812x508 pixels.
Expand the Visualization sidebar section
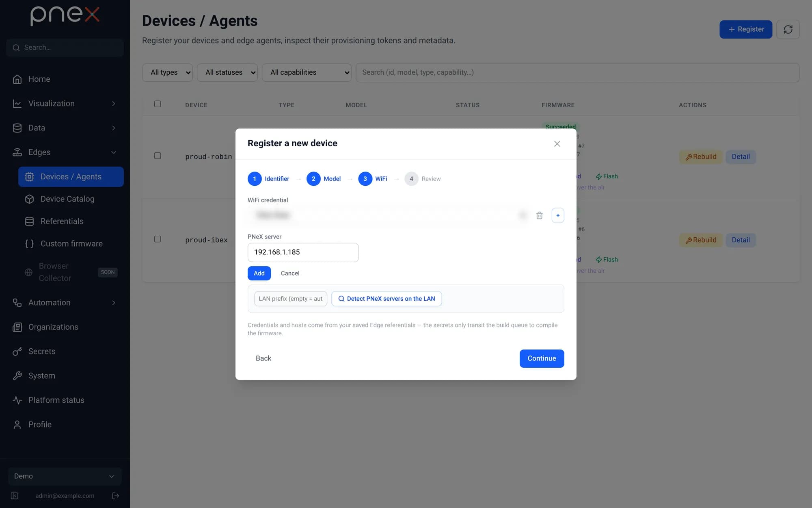(65, 104)
